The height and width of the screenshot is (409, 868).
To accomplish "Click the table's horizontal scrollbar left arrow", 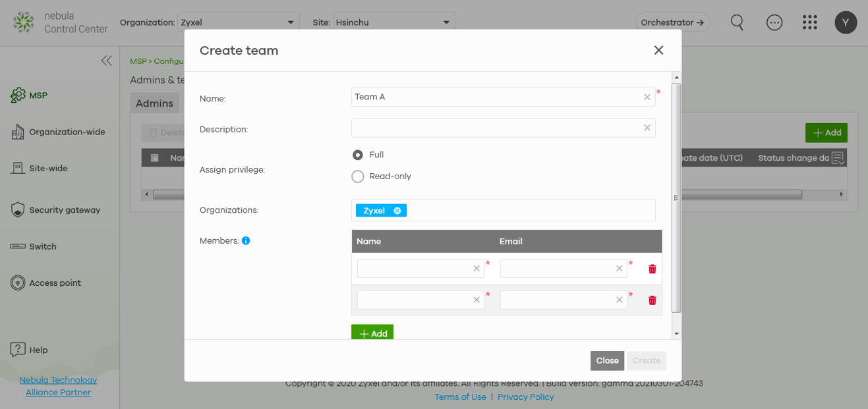I will click(x=146, y=195).
